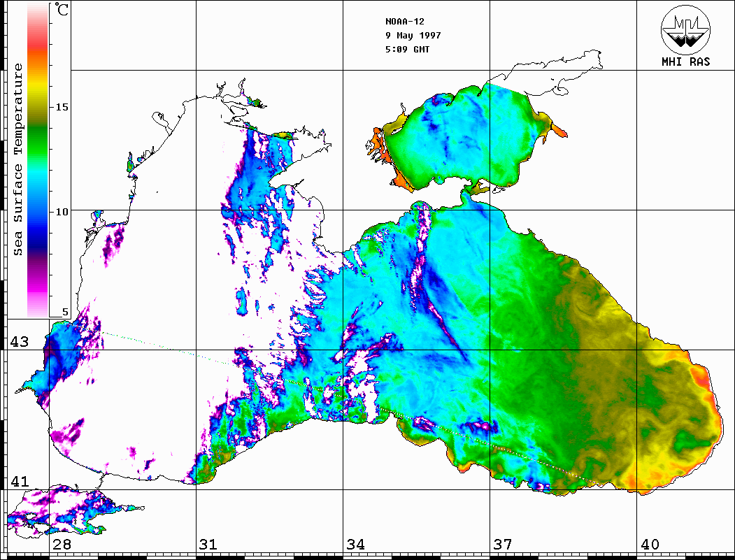Click longitude label 37
735x560 pixels.
[x=503, y=545]
